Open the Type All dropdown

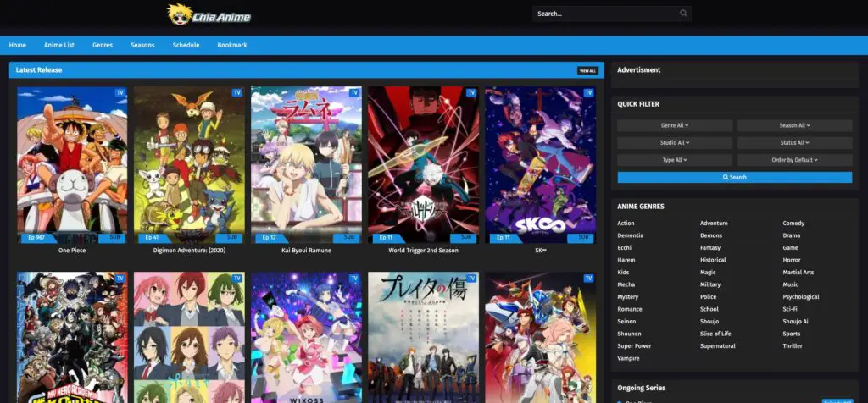pos(675,160)
